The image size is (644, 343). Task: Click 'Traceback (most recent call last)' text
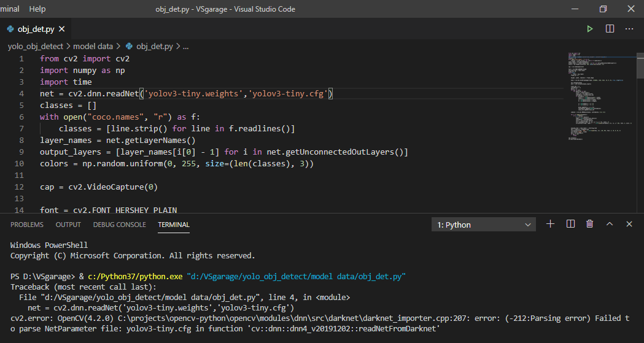(x=83, y=287)
